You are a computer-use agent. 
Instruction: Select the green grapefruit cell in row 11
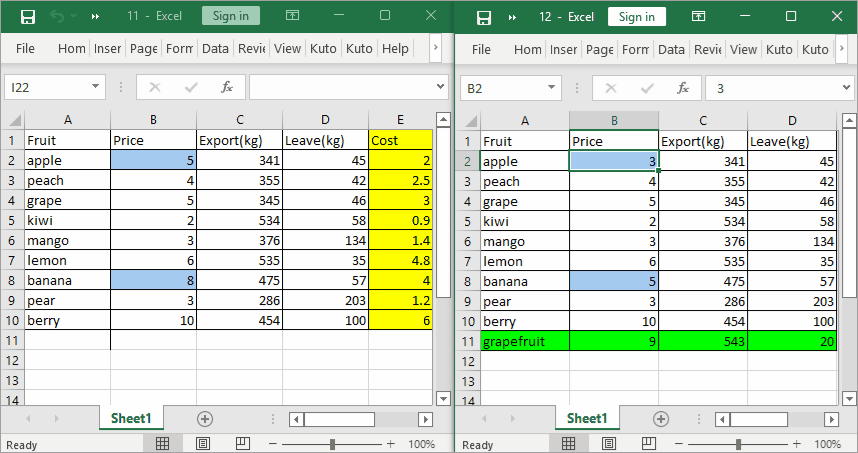(x=524, y=341)
